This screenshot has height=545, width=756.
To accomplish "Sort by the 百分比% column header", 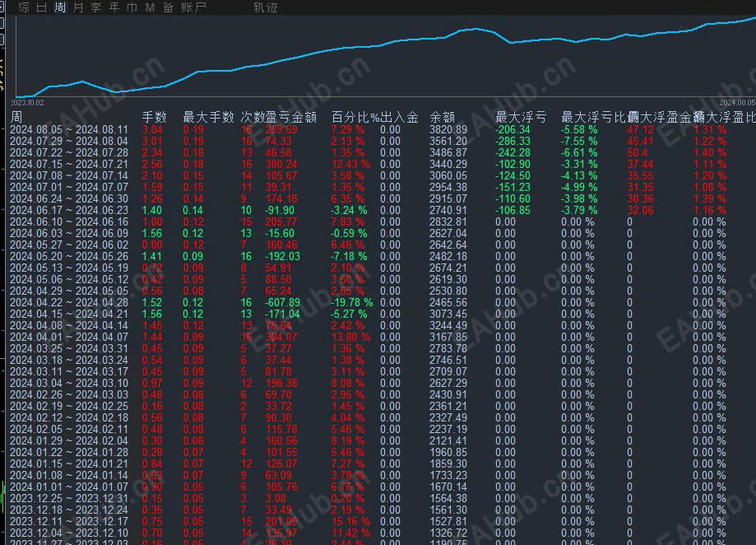I will click(355, 117).
